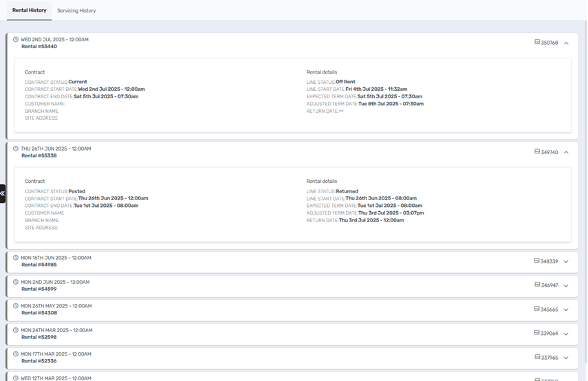Open the left sidebar using double-arrow handle
Viewport: 588px width, 381px height.
coord(2,193)
